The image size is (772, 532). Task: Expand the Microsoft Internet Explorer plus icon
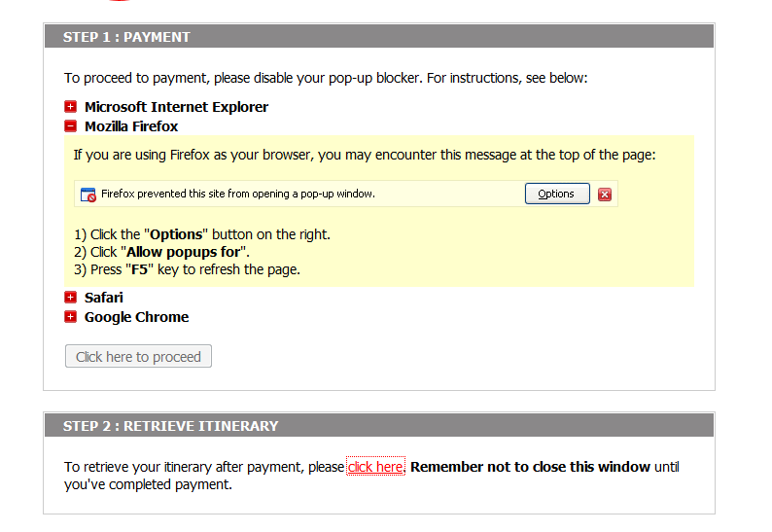pos(71,107)
